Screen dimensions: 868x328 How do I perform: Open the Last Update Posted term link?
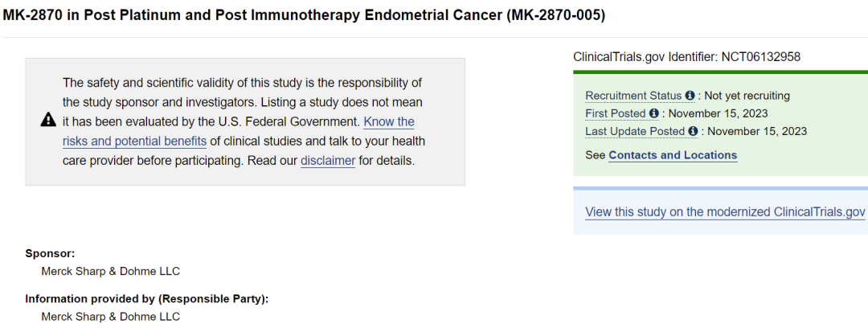pos(636,131)
